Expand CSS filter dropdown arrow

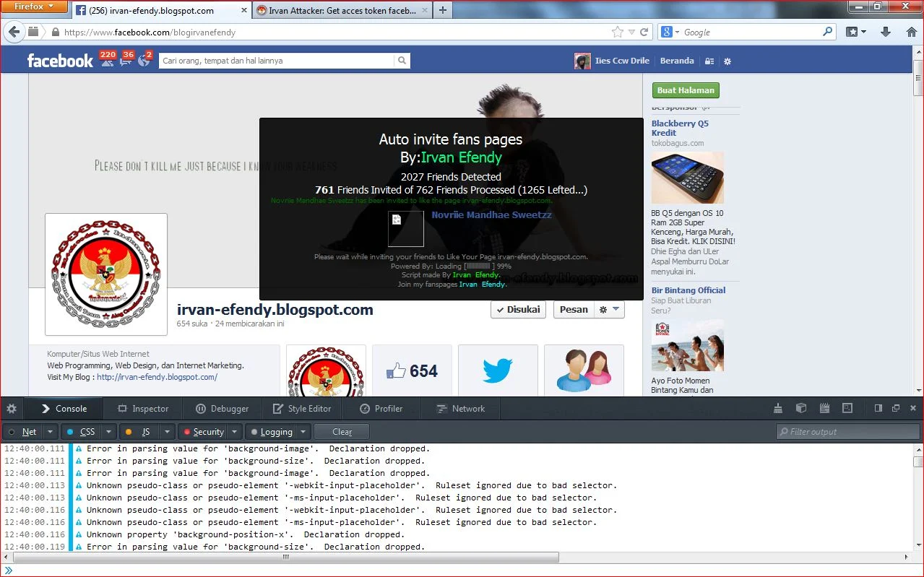pos(108,432)
